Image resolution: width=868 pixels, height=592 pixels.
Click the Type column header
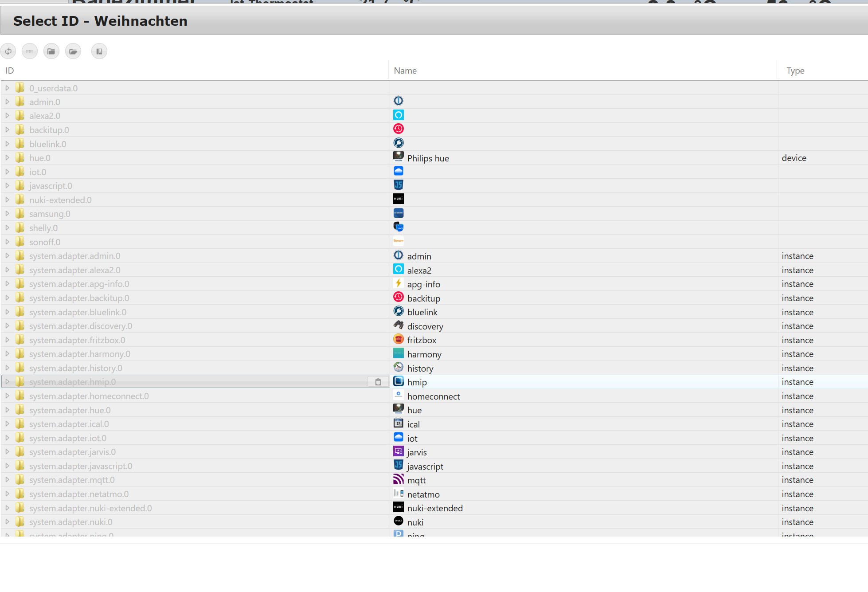click(795, 71)
